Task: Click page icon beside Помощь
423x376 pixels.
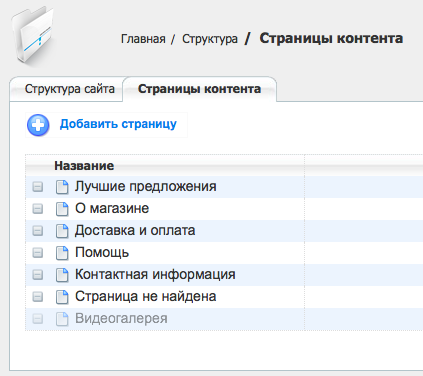Action: coord(62,253)
